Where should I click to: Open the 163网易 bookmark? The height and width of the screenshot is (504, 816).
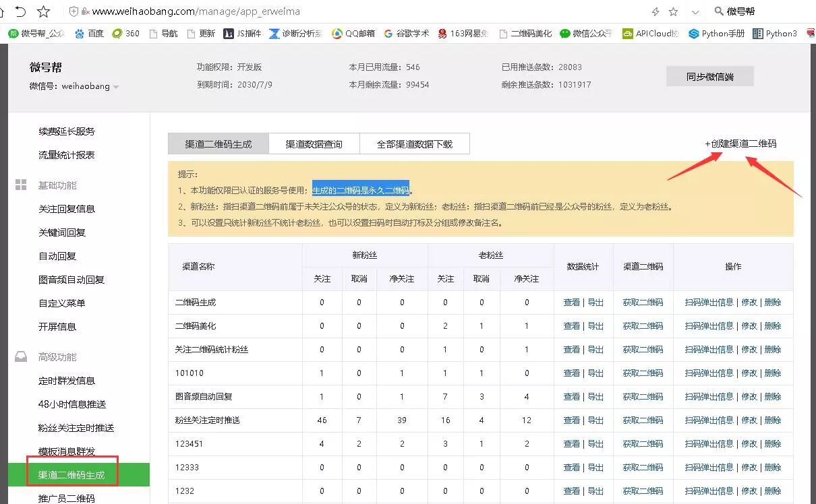tap(463, 33)
